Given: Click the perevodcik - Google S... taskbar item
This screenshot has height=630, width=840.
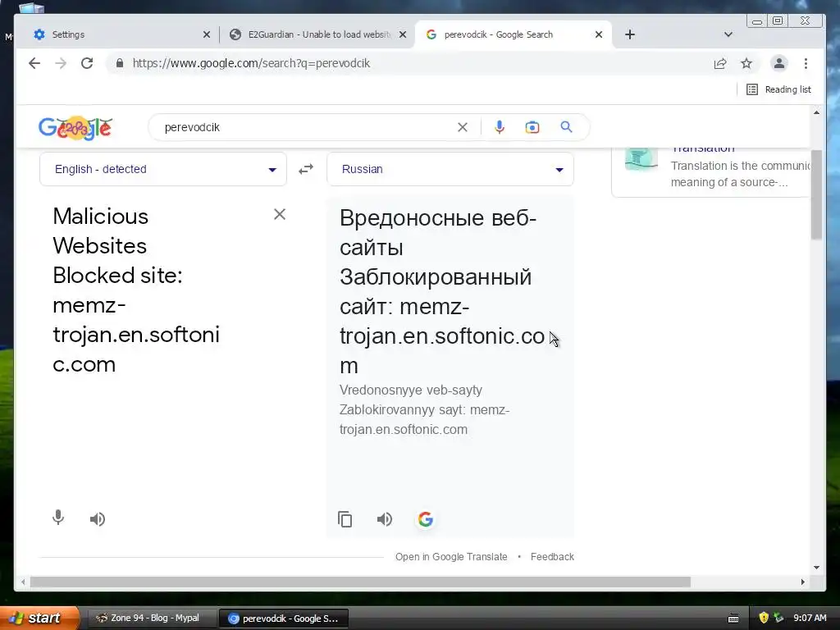Looking at the screenshot, I should coord(284,619).
